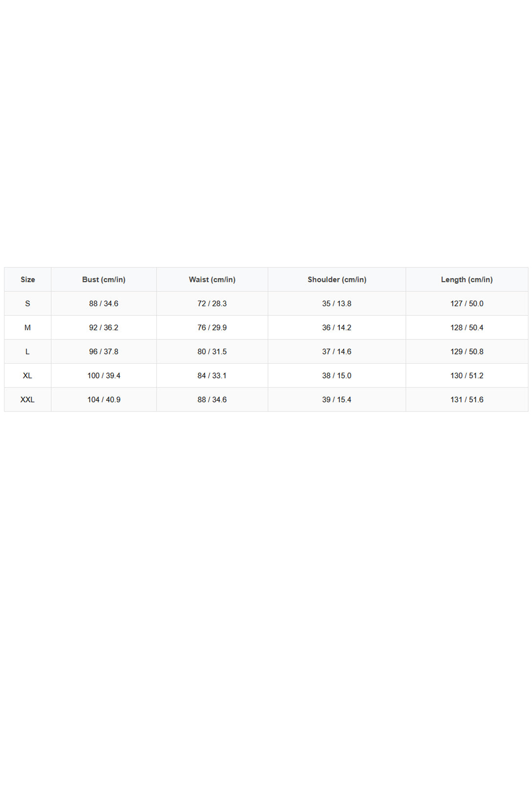
Task: Click the Length (cm/in) column header
Action: pyautogui.click(x=467, y=280)
